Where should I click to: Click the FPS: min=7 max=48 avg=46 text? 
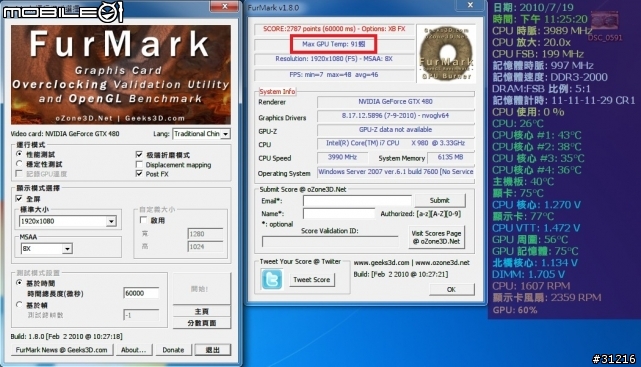pyautogui.click(x=334, y=75)
